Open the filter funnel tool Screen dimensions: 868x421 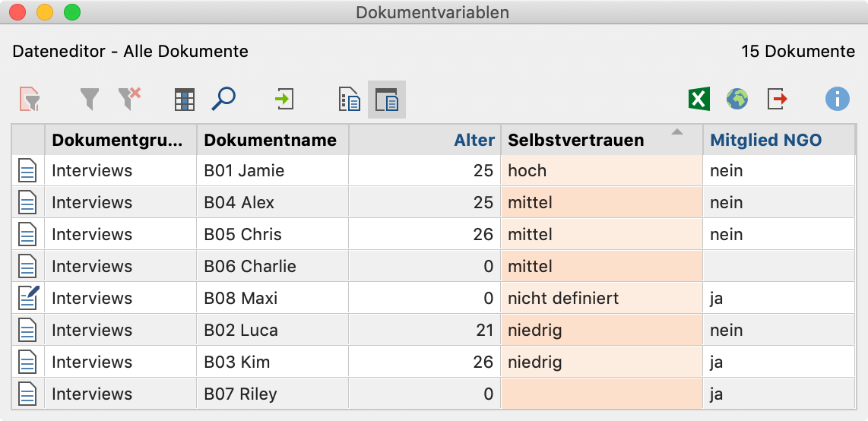coord(90,100)
